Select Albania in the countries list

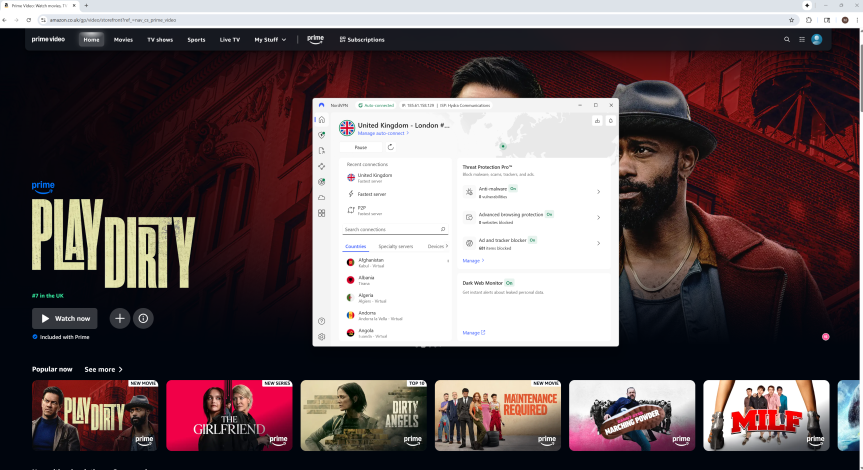(394, 280)
